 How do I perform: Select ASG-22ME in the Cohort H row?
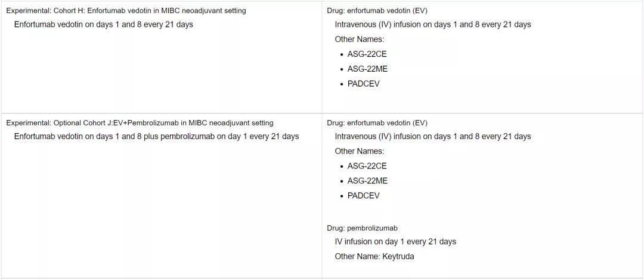click(x=367, y=69)
